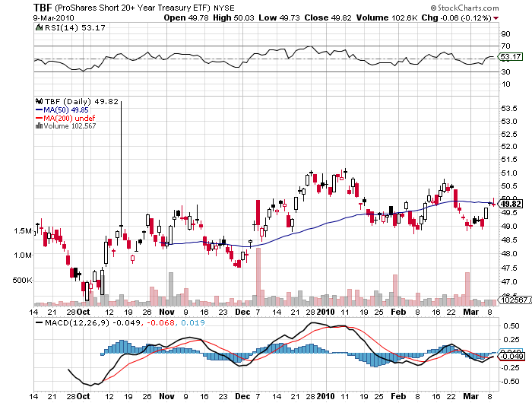This screenshot has width=532, height=403.
Task: Click the 47.0 price axis label
Action: tap(509, 281)
